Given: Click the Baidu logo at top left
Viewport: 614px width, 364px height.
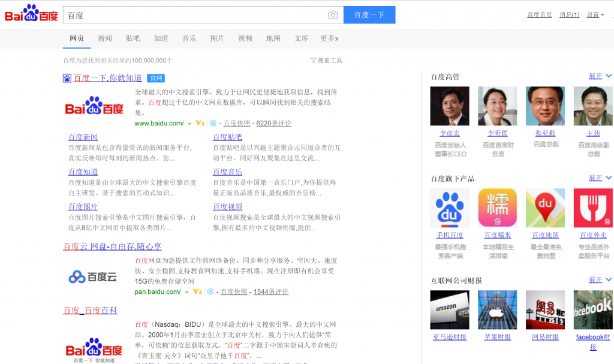Looking at the screenshot, I should (31, 13).
